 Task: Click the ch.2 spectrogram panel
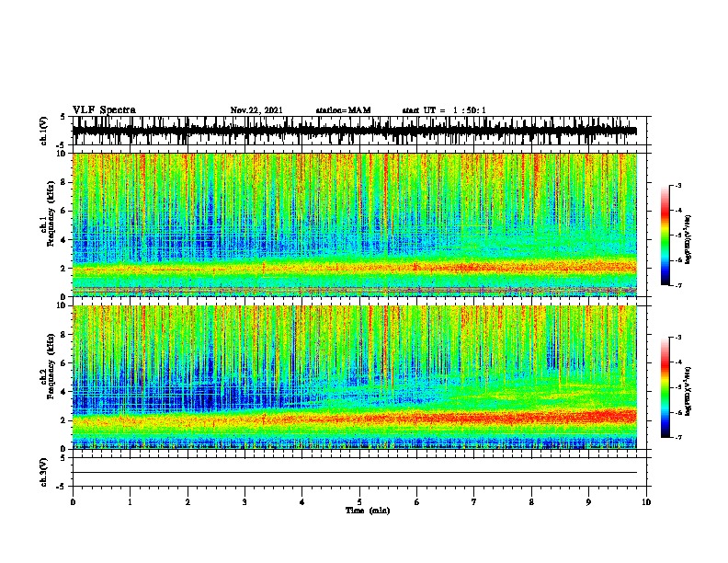tap(354, 377)
